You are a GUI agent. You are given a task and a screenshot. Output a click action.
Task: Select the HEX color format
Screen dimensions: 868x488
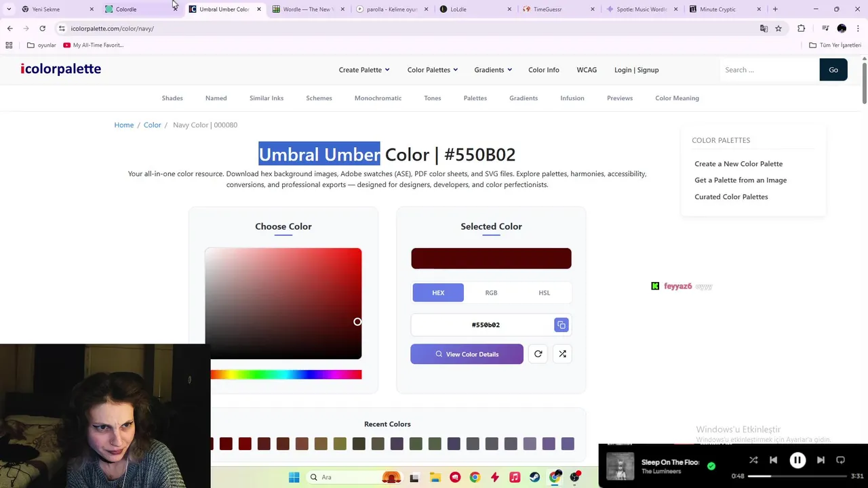(x=438, y=293)
